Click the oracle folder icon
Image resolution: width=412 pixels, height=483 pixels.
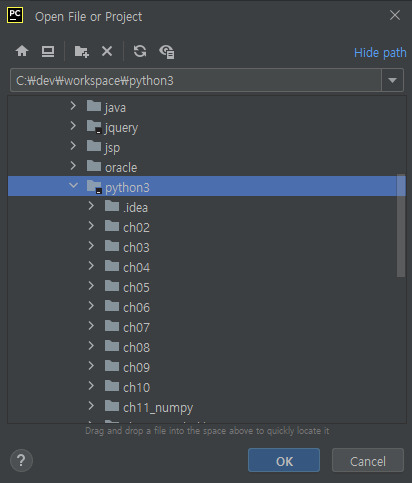click(x=94, y=166)
